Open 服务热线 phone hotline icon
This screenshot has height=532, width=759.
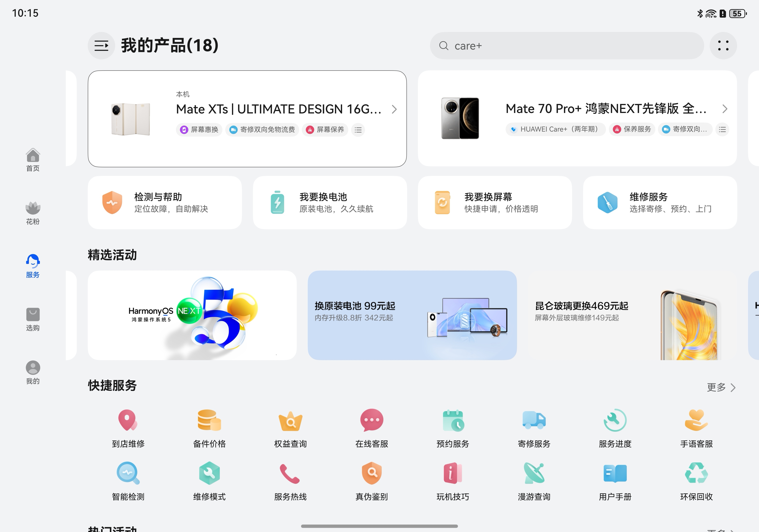tap(290, 474)
